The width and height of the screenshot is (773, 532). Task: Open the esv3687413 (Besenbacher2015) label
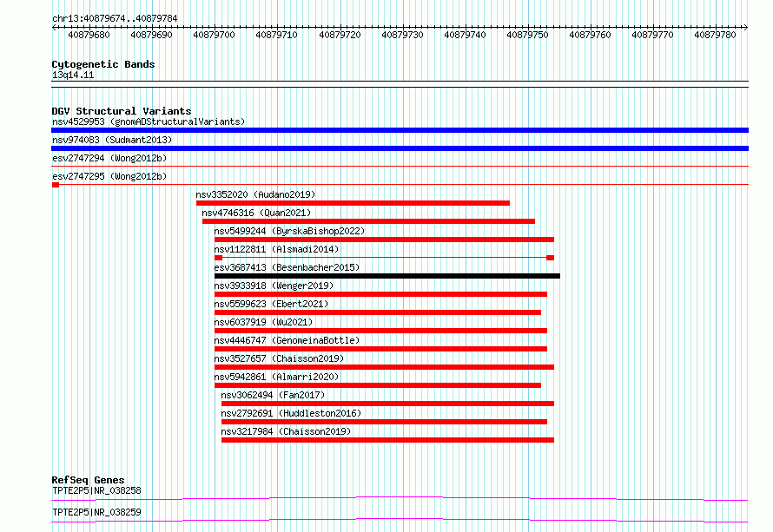[x=287, y=267]
